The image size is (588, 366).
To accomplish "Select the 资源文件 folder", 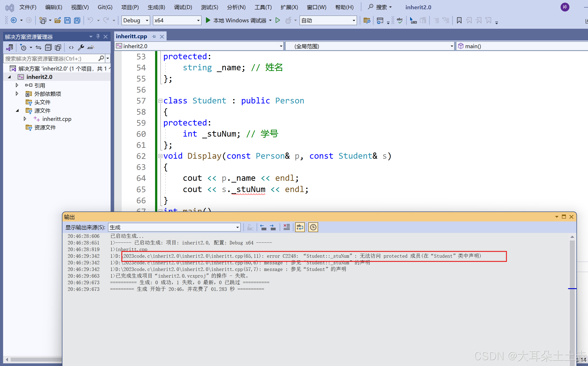I will point(45,127).
